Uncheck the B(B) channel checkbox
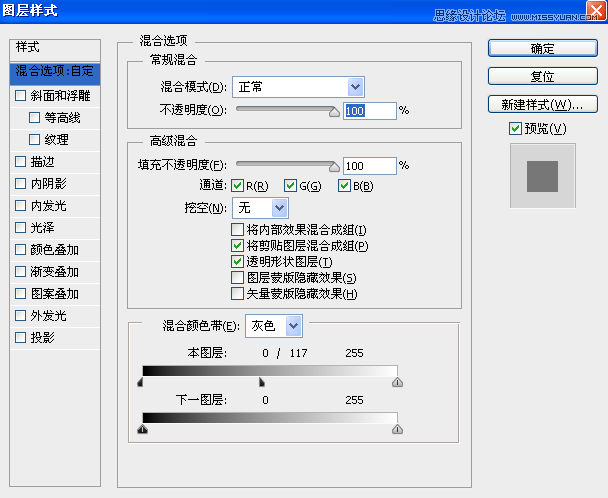 344,186
